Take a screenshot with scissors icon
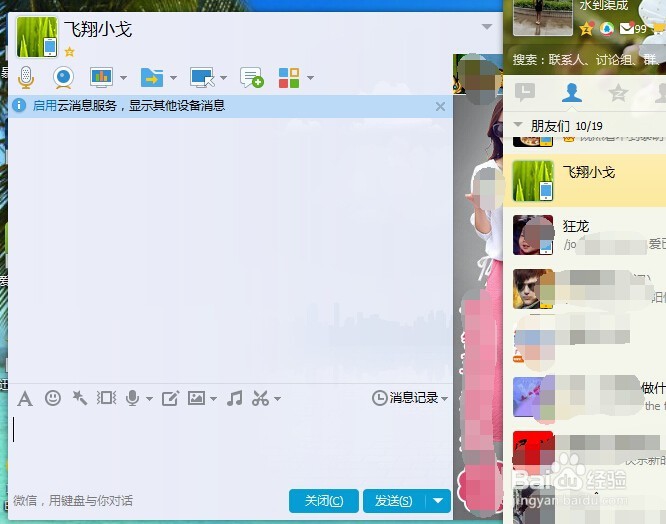Image resolution: width=666 pixels, height=524 pixels. (x=260, y=398)
